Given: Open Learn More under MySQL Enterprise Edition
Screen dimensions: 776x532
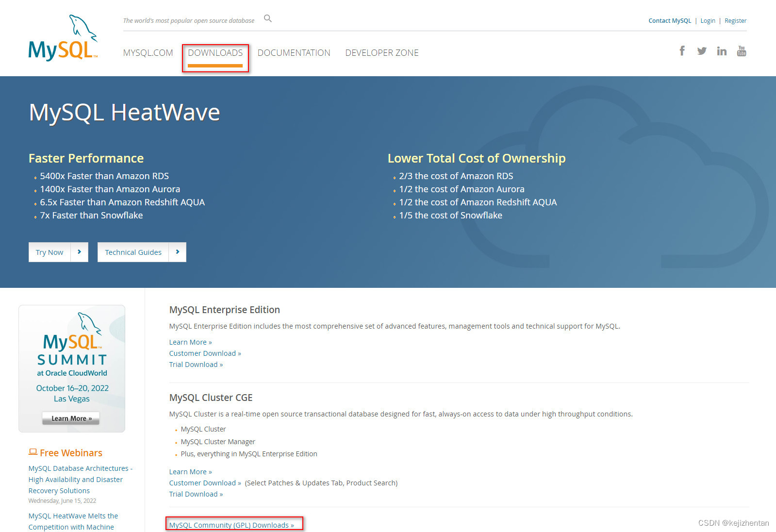Looking at the screenshot, I should 190,342.
